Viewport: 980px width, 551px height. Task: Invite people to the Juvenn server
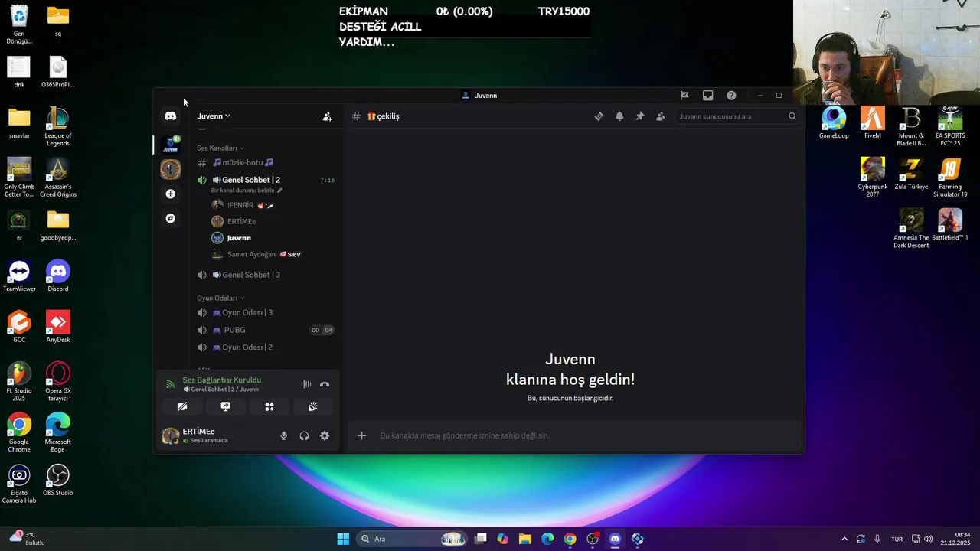click(x=327, y=116)
